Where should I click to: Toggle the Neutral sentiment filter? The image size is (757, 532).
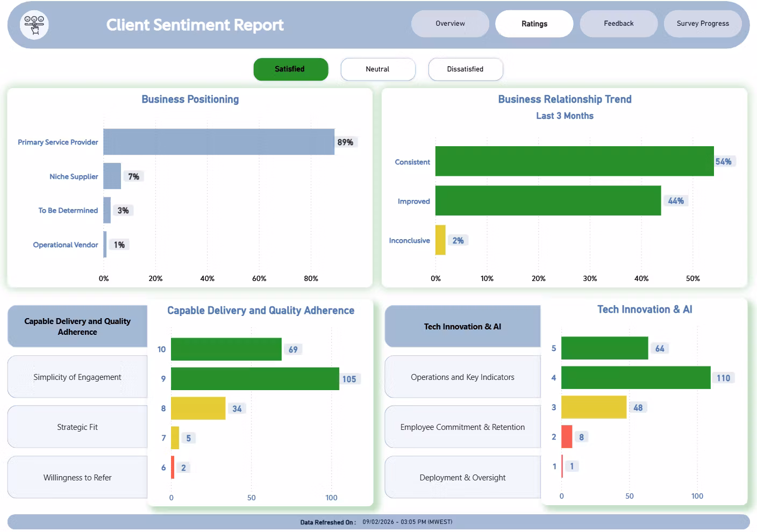click(377, 69)
